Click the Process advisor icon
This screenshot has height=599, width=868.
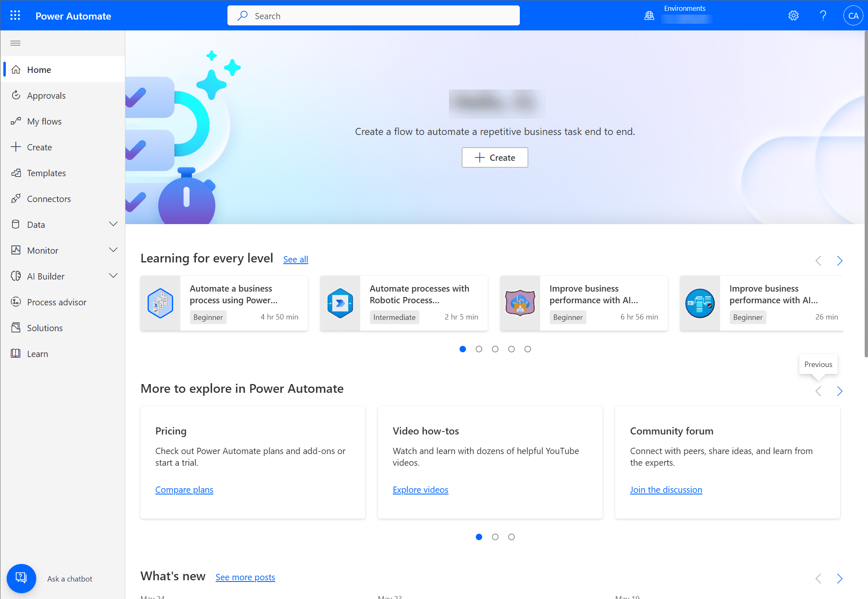coord(17,302)
